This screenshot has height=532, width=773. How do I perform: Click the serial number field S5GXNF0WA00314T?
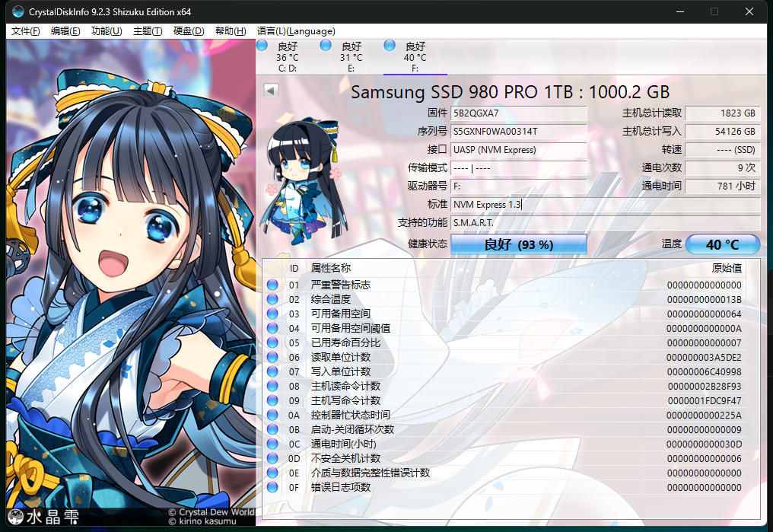pyautogui.click(x=519, y=131)
